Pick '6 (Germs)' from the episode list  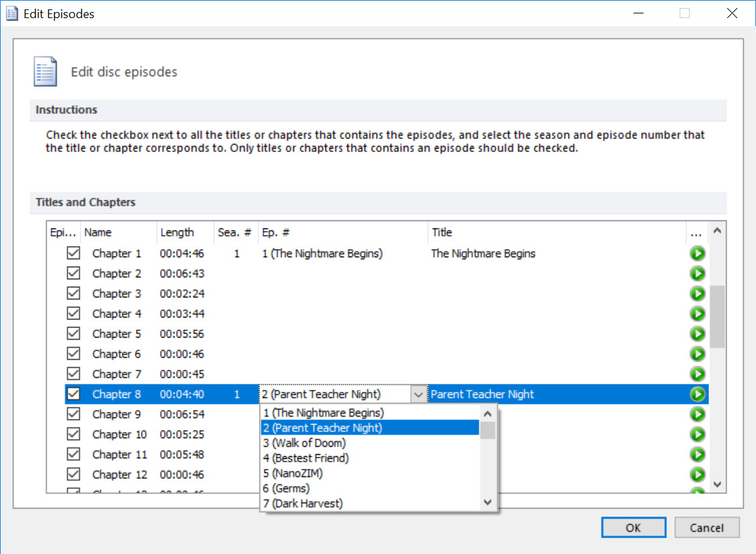(370, 488)
